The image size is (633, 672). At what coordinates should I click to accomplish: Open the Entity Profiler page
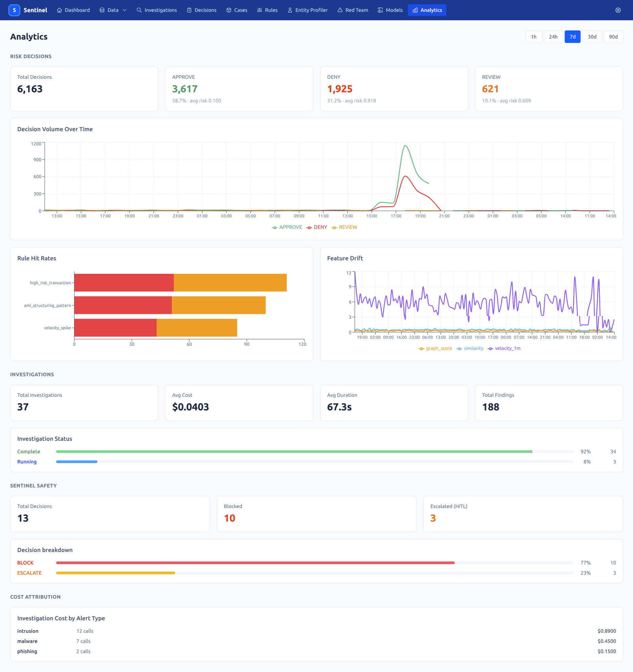pos(307,10)
